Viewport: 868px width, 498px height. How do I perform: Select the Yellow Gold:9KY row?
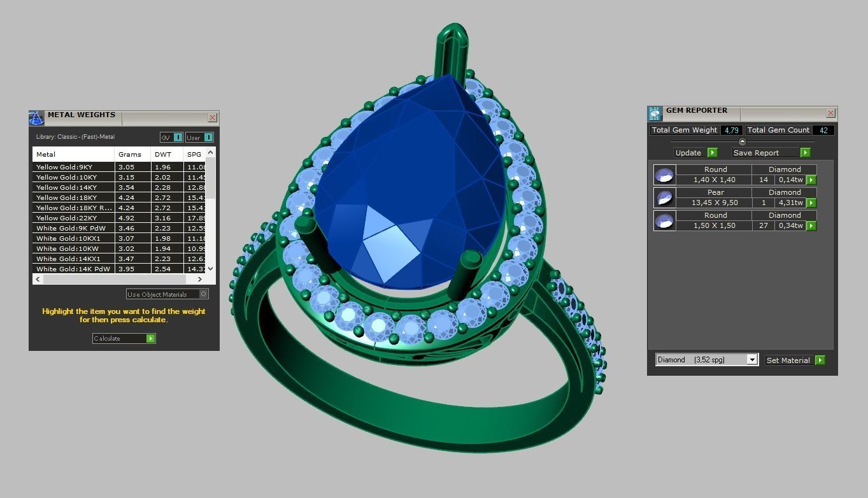point(119,167)
